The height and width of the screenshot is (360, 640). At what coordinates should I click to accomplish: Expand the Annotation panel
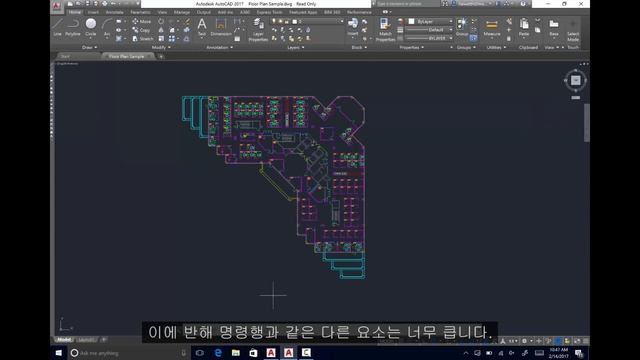(x=219, y=47)
